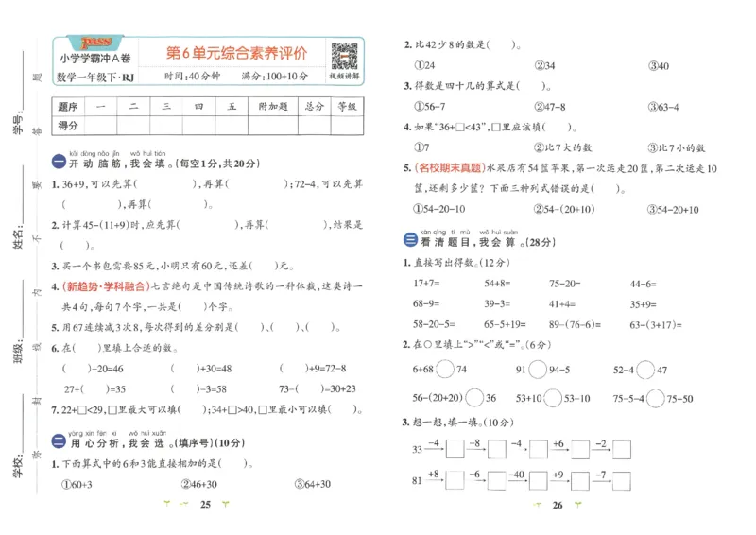Click the answer box after the -7 arrow
Image resolution: width=756 pixels, height=535 pixels.
tap(622, 481)
